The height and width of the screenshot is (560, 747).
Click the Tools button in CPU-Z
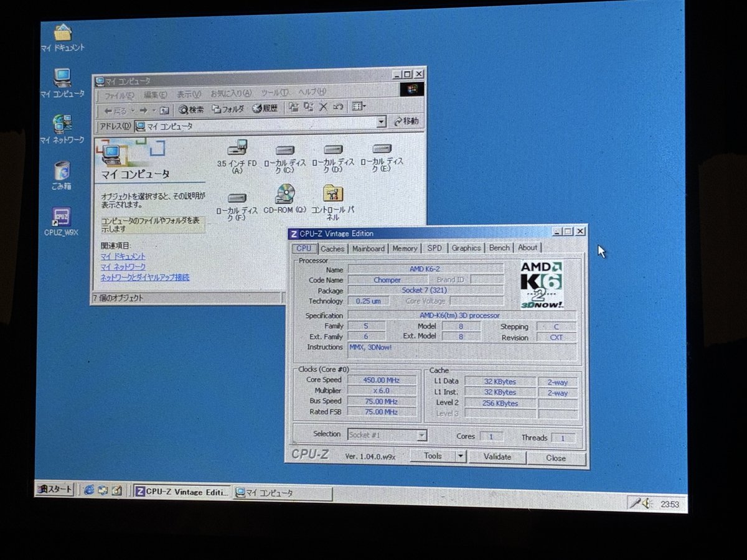433,456
